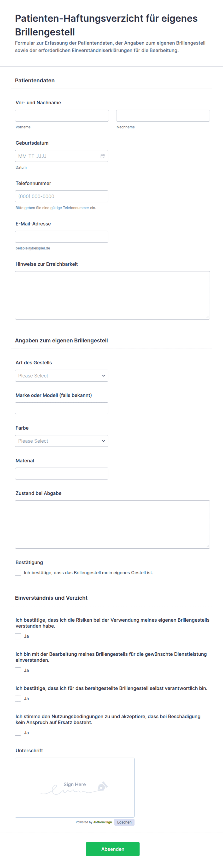Tick Ja for agreeing to Bearbeitung
Screen dimensions: 223x868
(18, 671)
